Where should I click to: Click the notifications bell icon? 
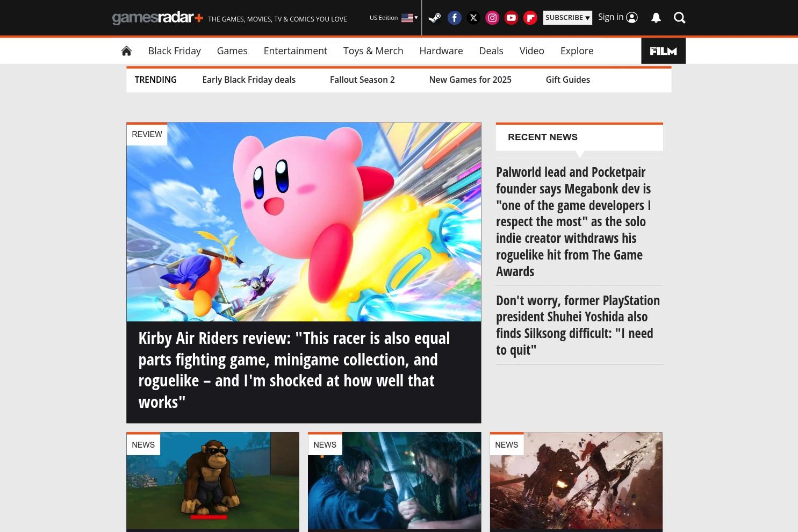pos(656,18)
